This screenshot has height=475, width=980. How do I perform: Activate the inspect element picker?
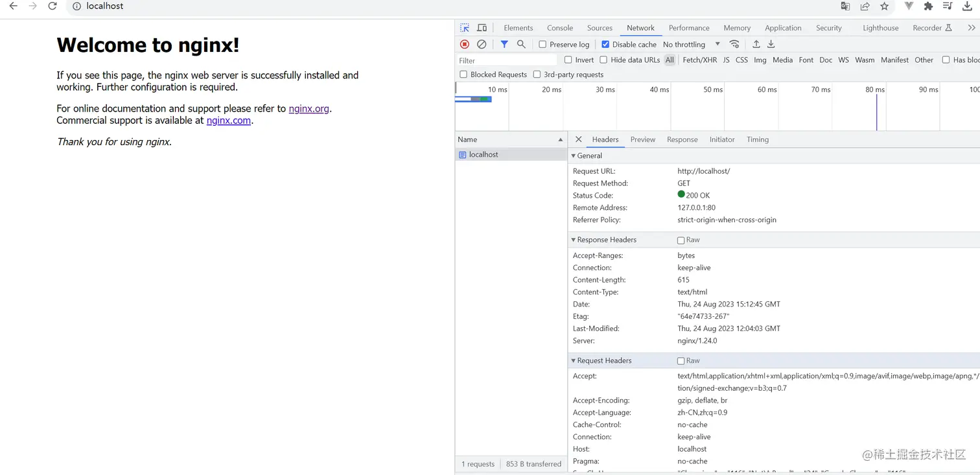(x=465, y=28)
